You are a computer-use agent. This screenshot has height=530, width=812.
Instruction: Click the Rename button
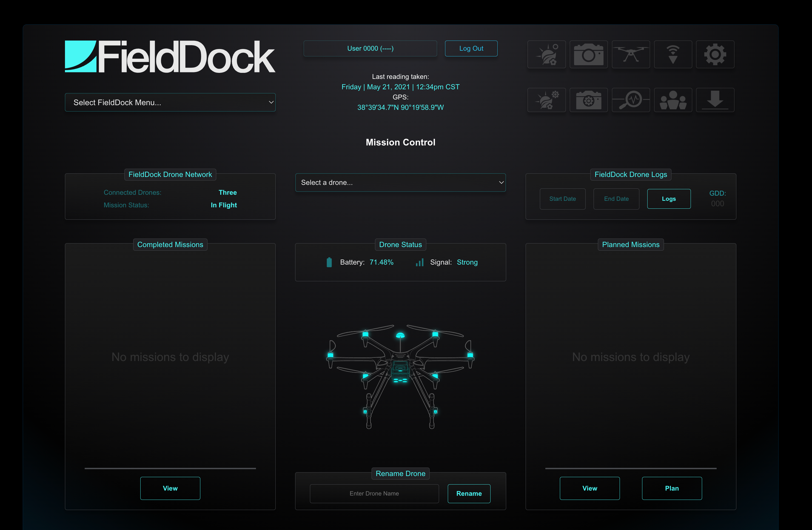(469, 494)
